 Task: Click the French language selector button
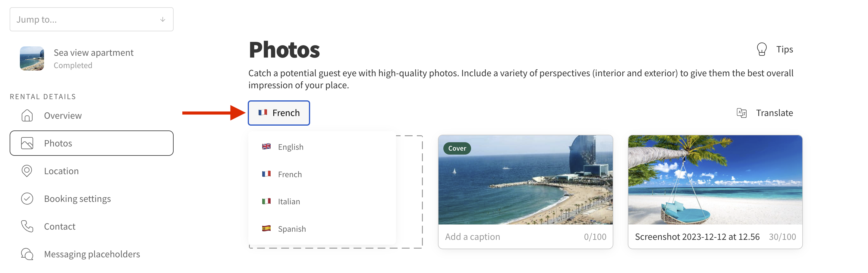[279, 113]
